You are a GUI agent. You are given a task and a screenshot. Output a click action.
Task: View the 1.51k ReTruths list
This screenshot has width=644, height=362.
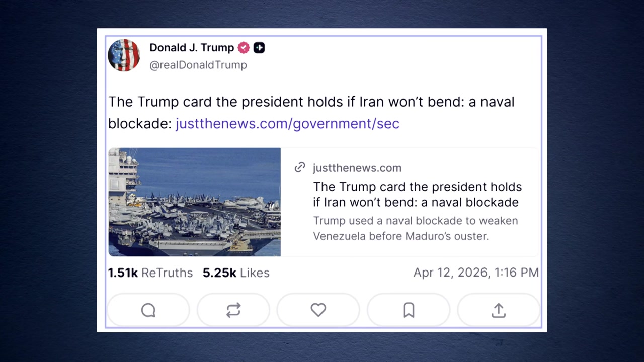tap(150, 273)
